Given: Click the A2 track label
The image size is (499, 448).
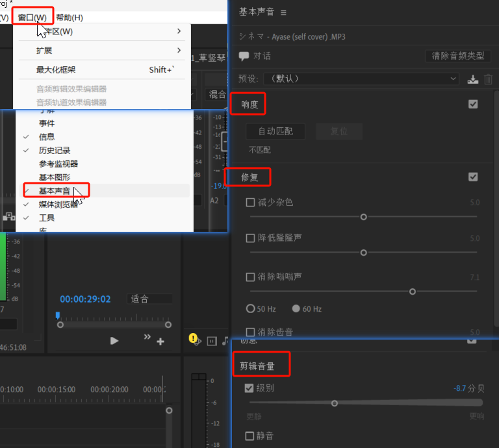Looking at the screenshot, I should [214, 201].
